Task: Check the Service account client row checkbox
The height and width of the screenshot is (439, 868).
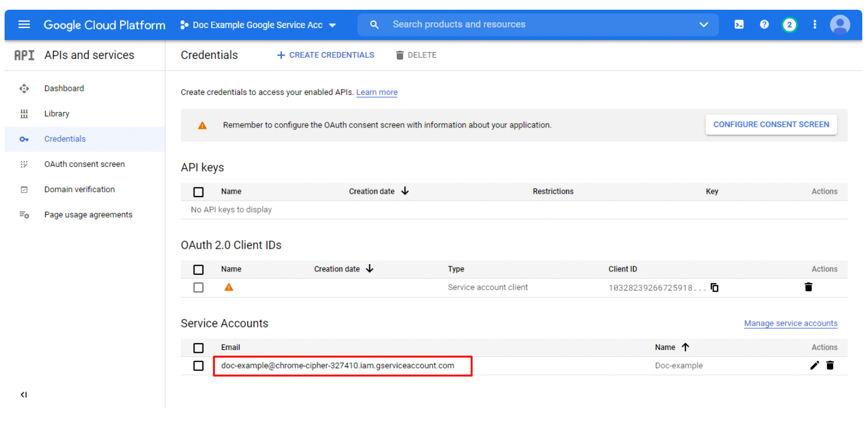Action: tap(198, 288)
